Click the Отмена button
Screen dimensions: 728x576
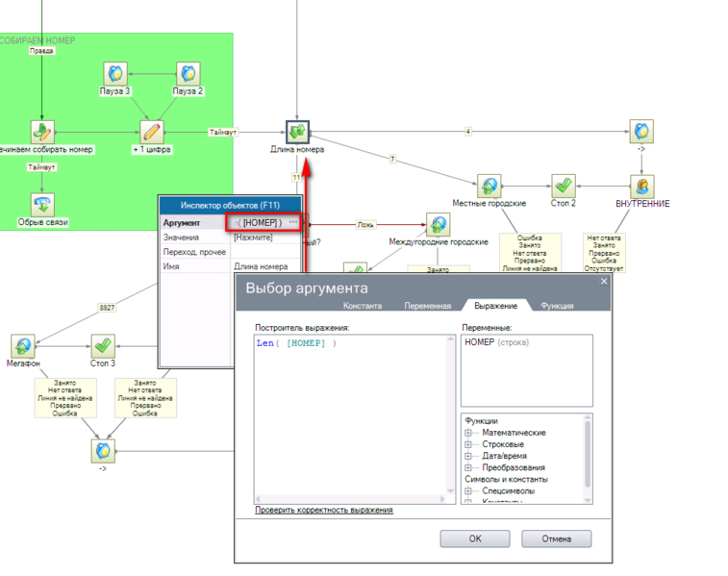click(x=556, y=538)
